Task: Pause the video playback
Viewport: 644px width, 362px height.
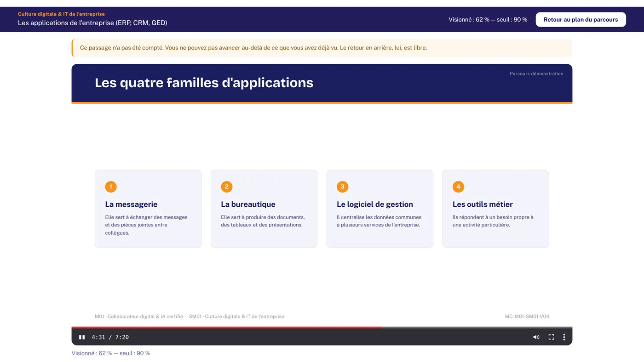Action: tap(82, 337)
